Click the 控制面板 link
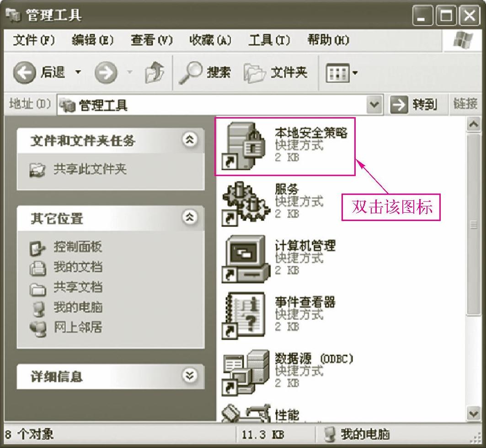Screen dimensions: 486x448 [77, 247]
